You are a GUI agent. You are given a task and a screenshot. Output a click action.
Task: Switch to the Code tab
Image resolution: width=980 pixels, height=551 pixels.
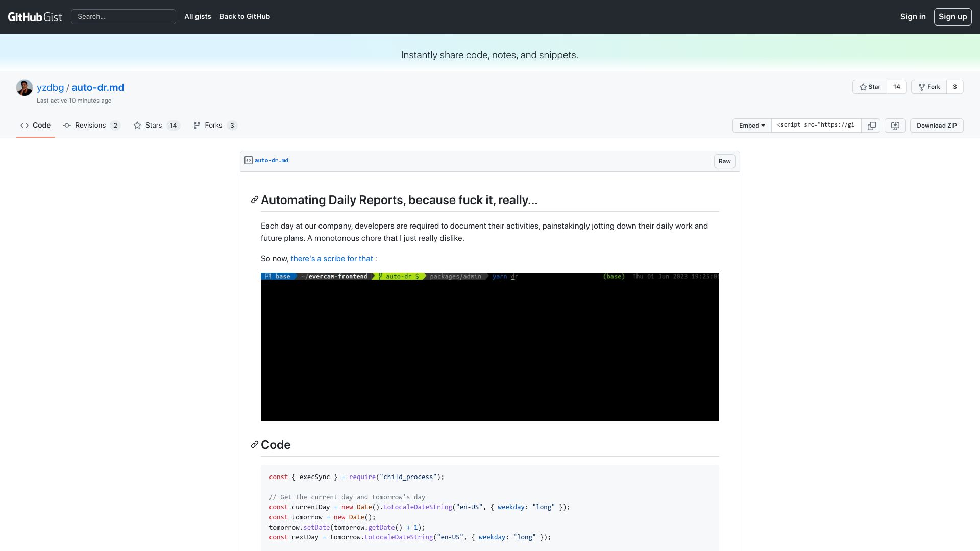[35, 126]
